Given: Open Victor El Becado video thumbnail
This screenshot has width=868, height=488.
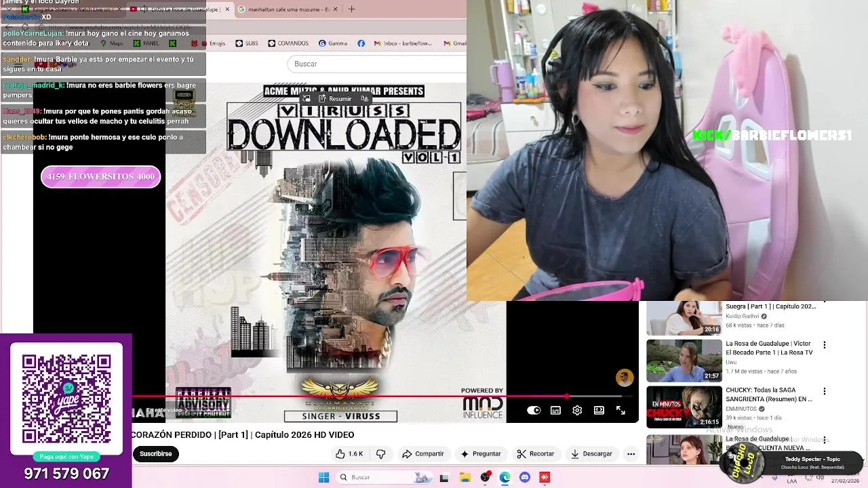Looking at the screenshot, I should point(684,361).
